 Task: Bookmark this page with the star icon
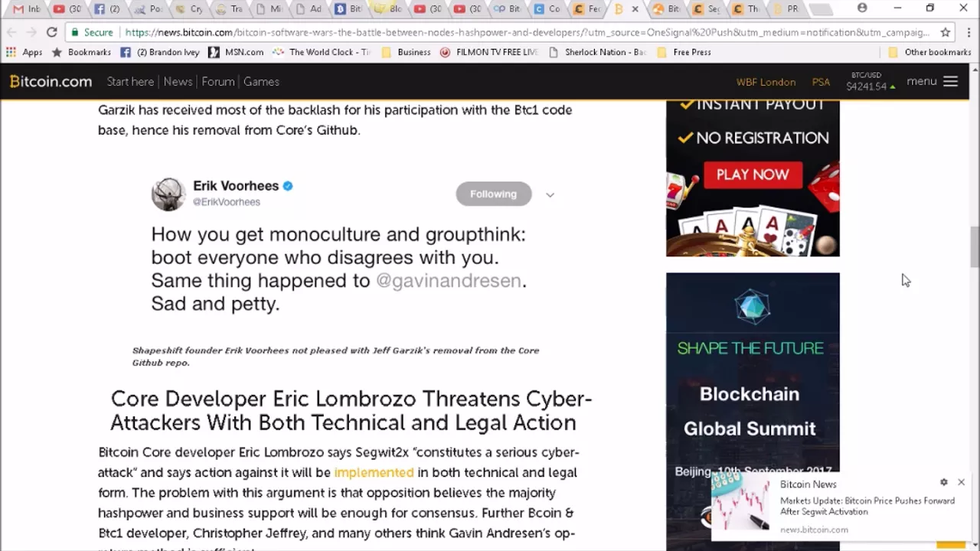click(x=946, y=32)
